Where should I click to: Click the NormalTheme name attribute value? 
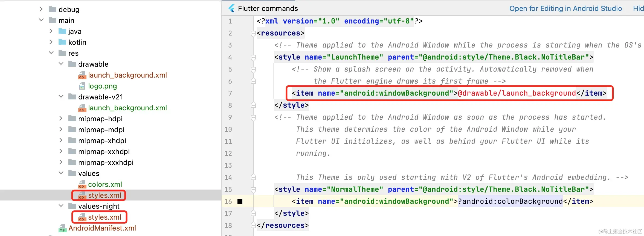point(355,189)
